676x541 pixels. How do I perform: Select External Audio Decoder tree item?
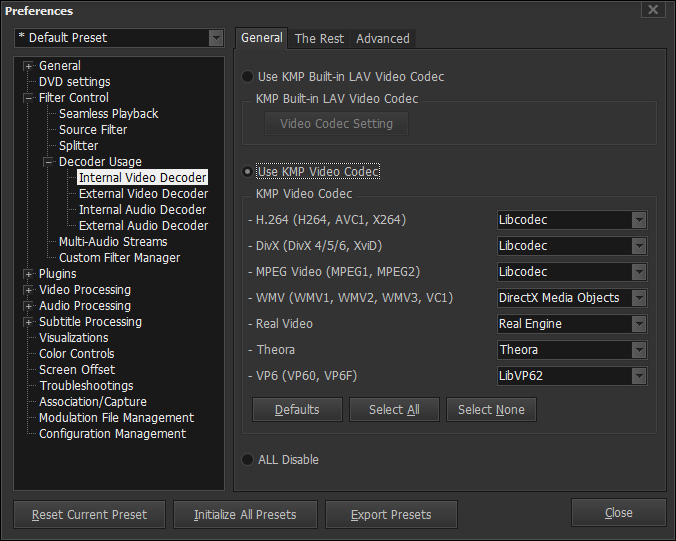144,226
